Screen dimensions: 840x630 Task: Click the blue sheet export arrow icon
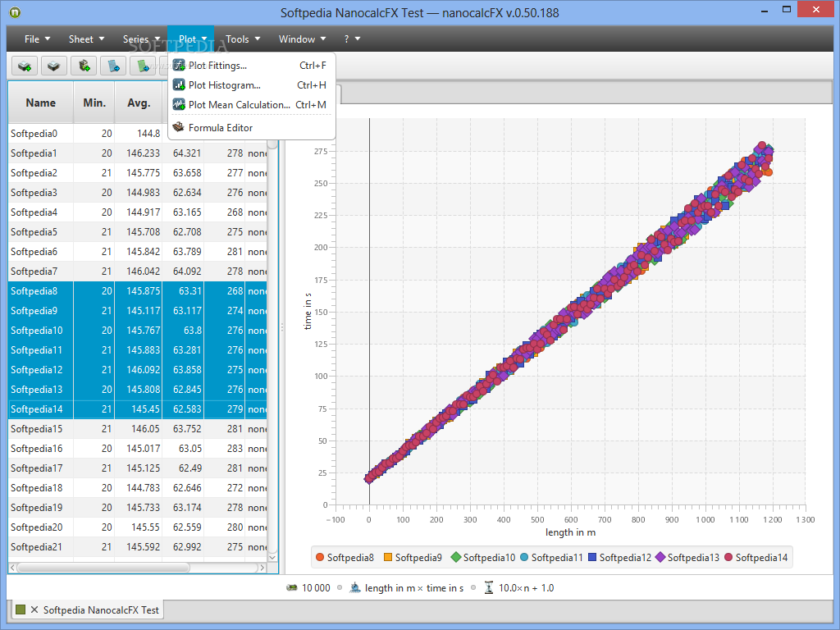113,66
